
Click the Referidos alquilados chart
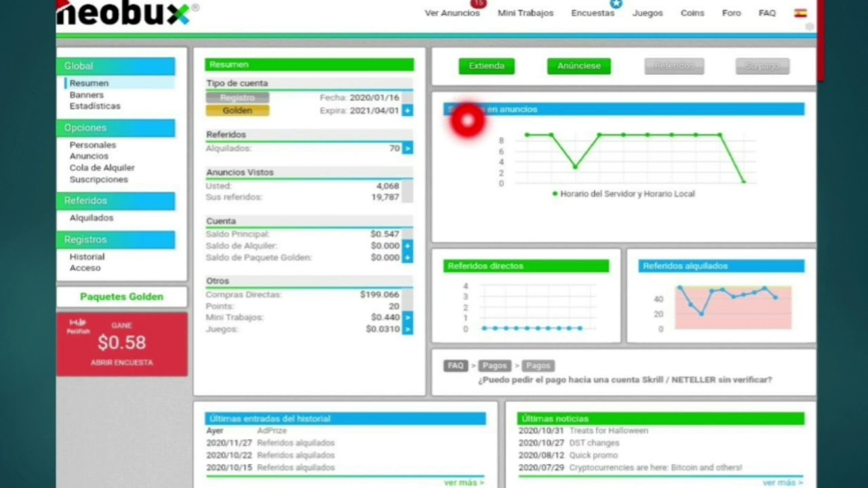(x=726, y=307)
